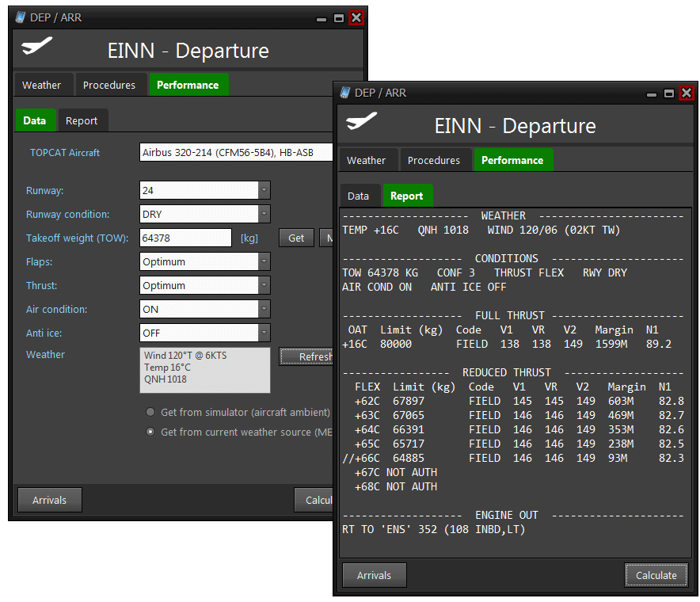Click the Arrivals button in back window
Image resolution: width=700 pixels, height=602 pixels.
[x=49, y=500]
